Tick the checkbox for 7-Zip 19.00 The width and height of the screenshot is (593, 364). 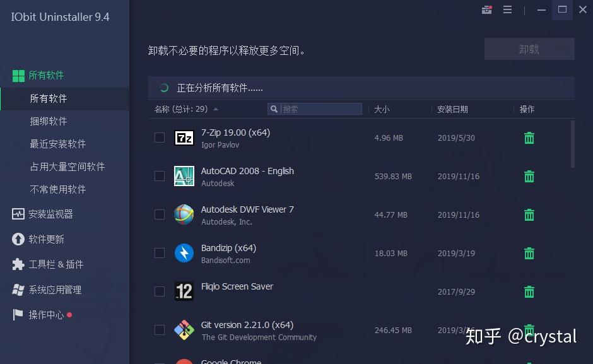click(x=160, y=138)
